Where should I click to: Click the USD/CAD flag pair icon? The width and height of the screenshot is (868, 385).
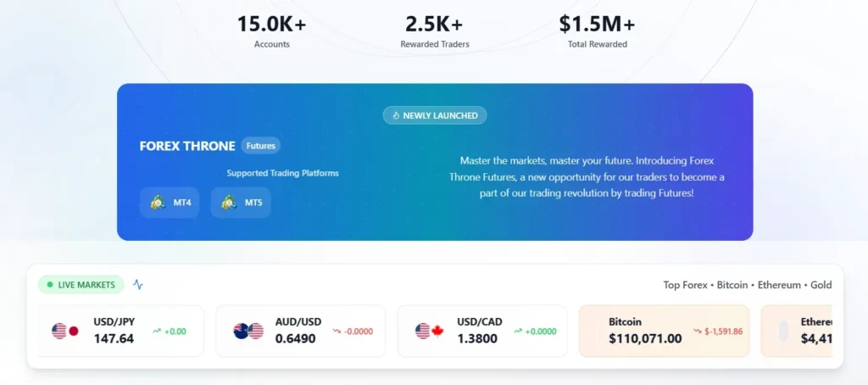pyautogui.click(x=430, y=331)
